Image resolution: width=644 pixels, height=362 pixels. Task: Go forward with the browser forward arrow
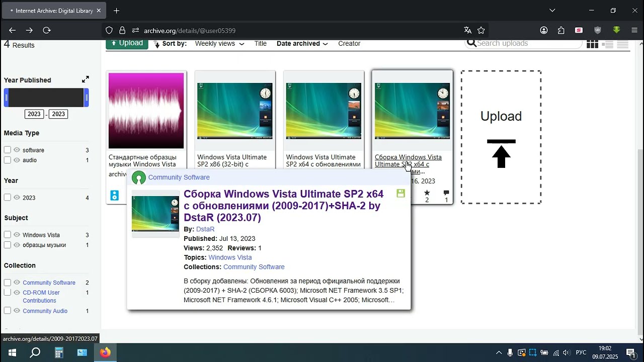pyautogui.click(x=29, y=30)
